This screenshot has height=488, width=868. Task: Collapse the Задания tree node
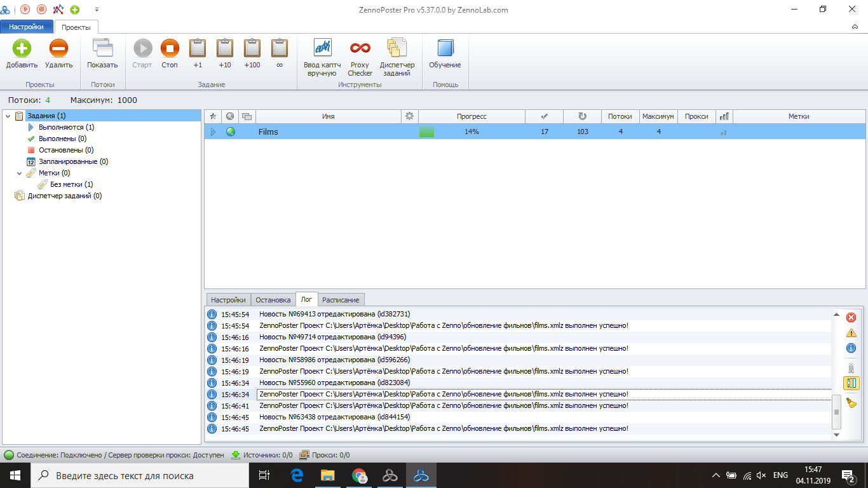[8, 116]
